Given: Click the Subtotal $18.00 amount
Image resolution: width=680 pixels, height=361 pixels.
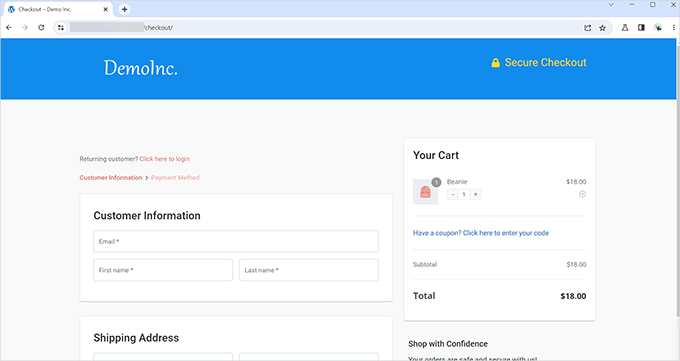Looking at the screenshot, I should [576, 264].
